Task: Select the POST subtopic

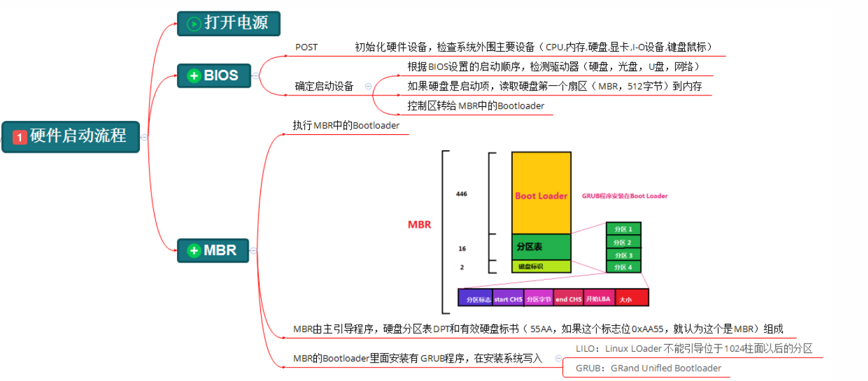Action: tap(307, 47)
